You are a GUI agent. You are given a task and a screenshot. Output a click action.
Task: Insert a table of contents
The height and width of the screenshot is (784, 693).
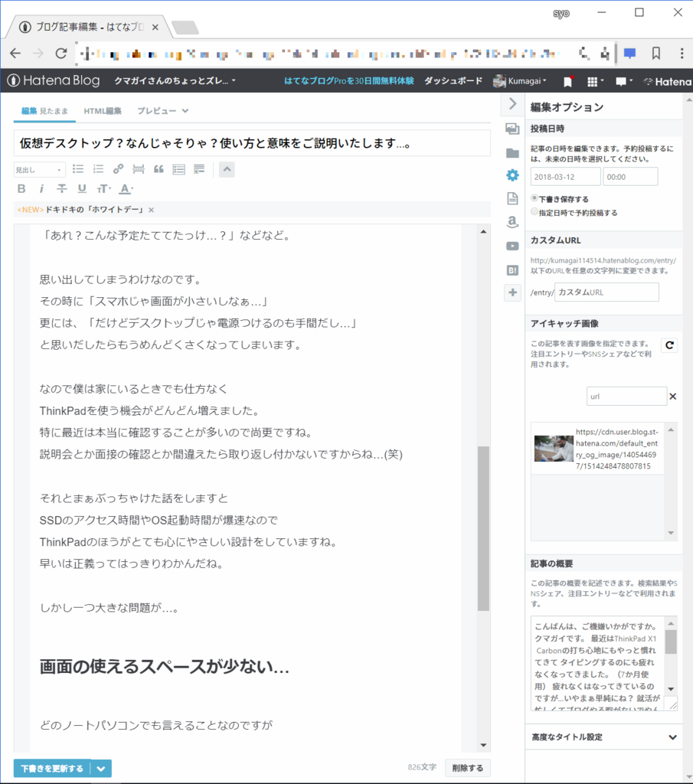178,169
